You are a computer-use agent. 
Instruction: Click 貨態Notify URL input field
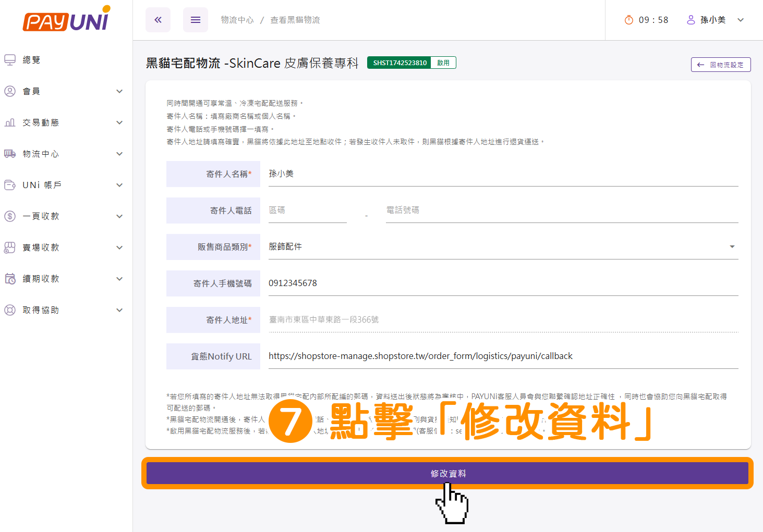tap(503, 356)
